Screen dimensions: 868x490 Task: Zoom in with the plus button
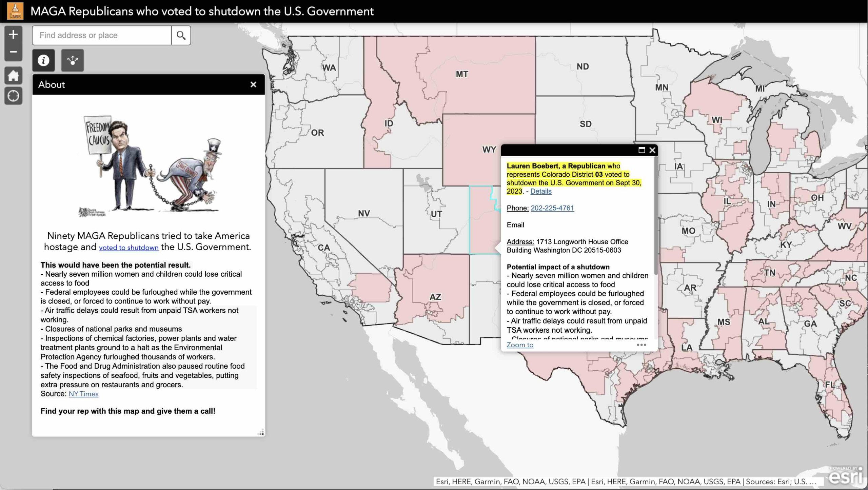(x=13, y=34)
